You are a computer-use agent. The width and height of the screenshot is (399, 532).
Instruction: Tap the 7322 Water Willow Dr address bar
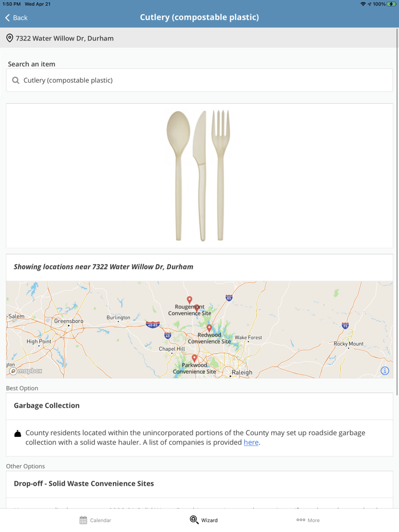click(199, 38)
